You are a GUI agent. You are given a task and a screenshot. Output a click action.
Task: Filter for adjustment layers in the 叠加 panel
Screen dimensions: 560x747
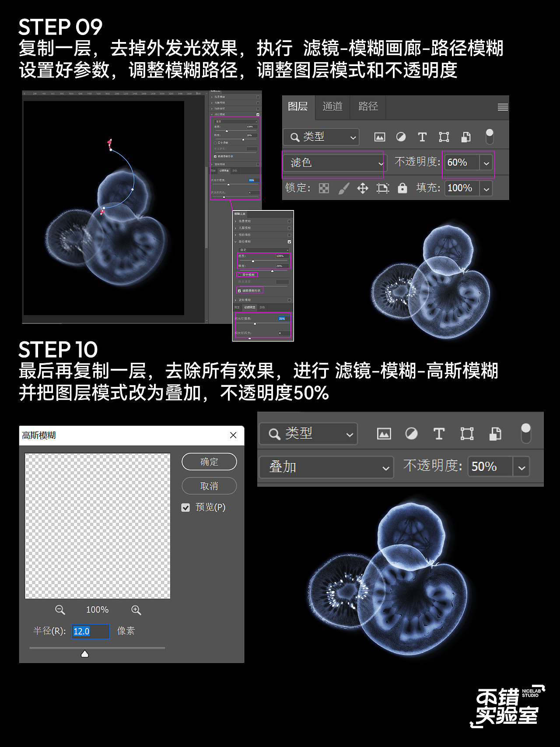coord(411,434)
